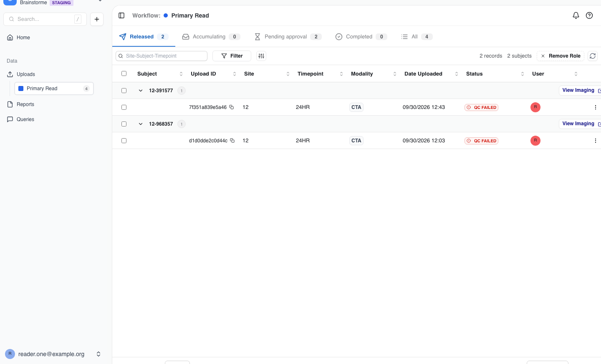Click the Remove Role button
Viewport: 601px width, 364px height.
561,56
